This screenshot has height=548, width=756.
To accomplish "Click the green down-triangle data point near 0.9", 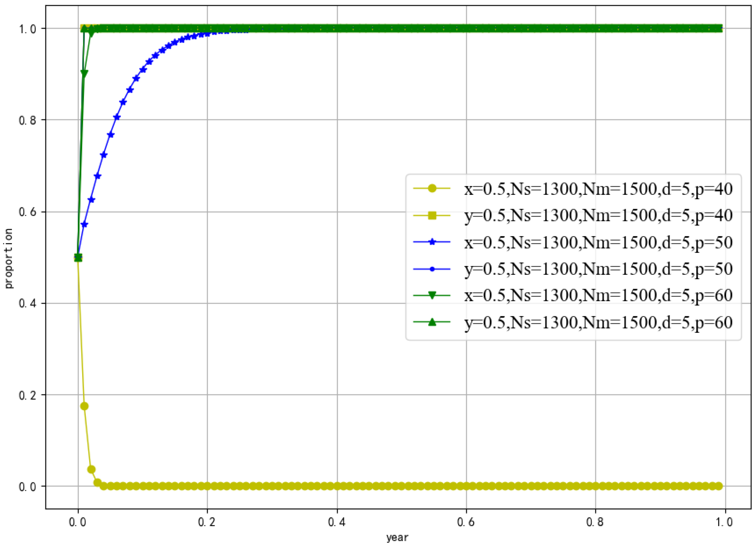I will click(x=84, y=73).
